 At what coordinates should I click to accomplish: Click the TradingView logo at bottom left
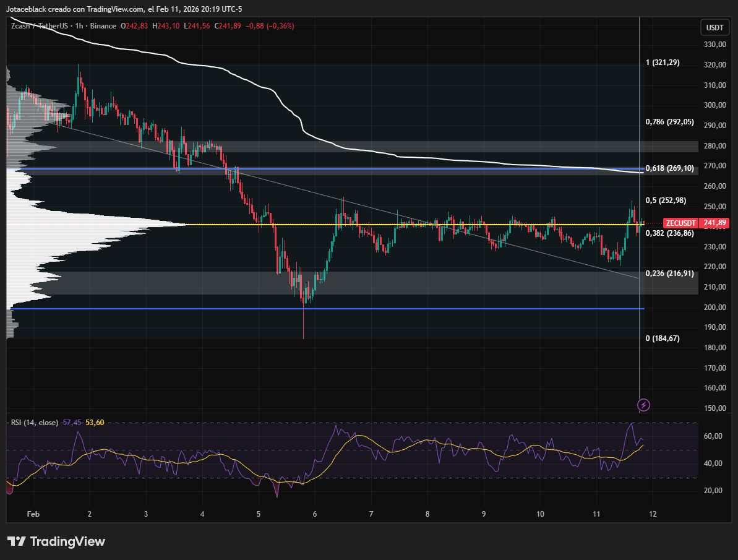point(57,541)
